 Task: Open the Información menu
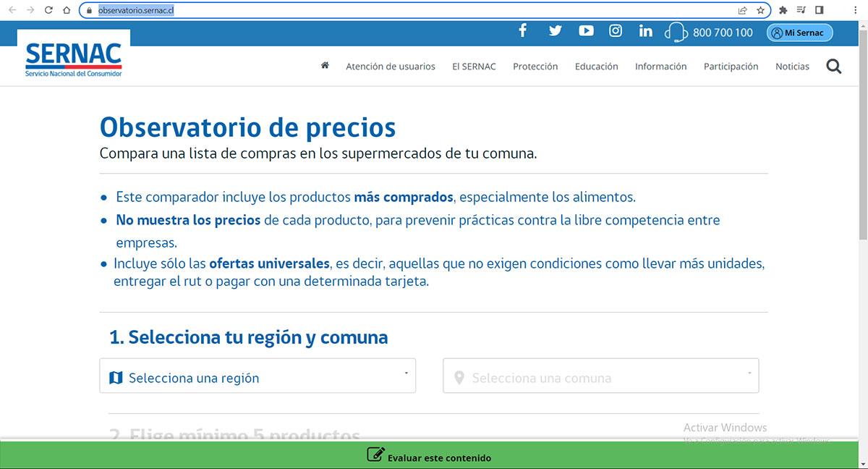660,66
